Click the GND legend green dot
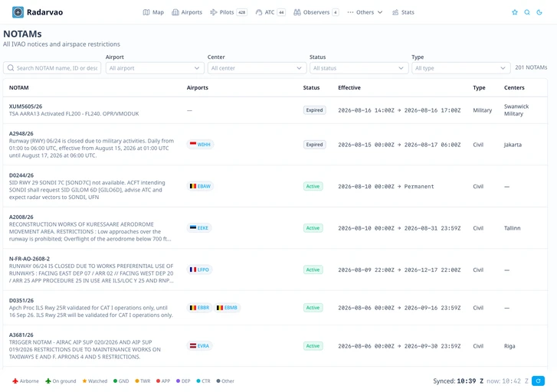The height and width of the screenshot is (392, 557). click(115, 381)
